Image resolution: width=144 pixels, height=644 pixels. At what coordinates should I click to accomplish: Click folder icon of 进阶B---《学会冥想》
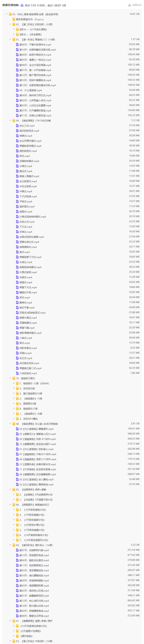[x=17, y=34]
